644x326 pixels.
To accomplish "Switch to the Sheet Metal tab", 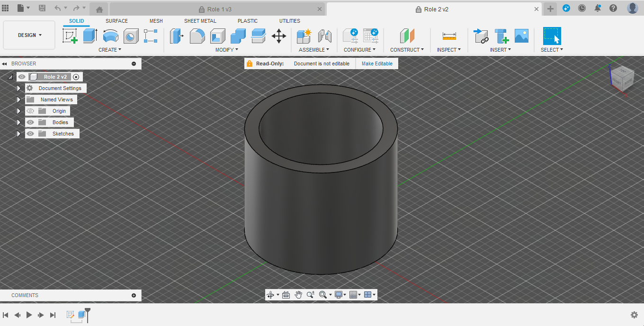I will [200, 21].
